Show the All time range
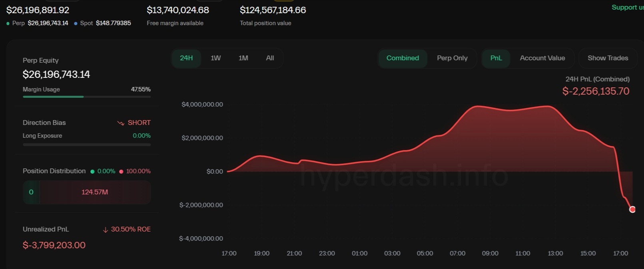The height and width of the screenshot is (269, 644). [270, 58]
